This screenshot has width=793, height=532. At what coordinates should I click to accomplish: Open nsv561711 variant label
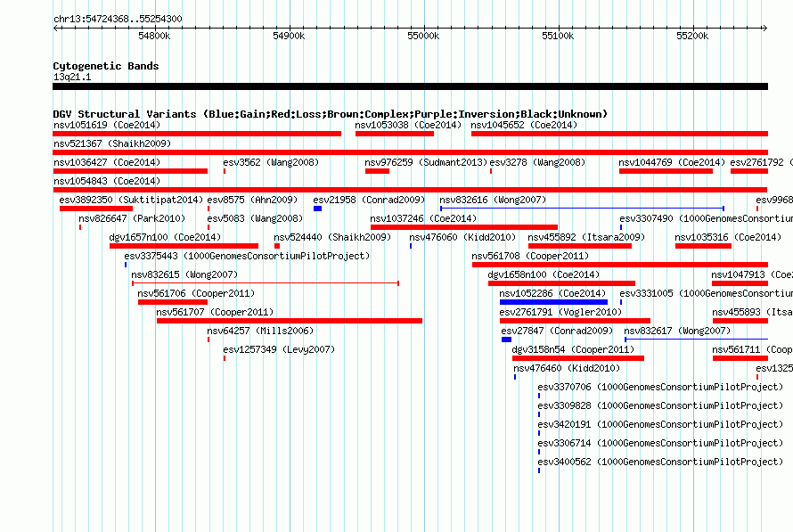click(752, 349)
